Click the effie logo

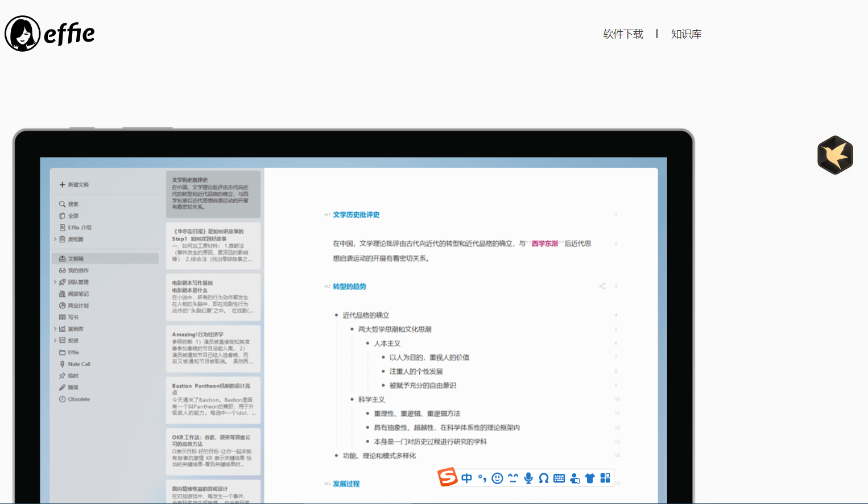[50, 34]
